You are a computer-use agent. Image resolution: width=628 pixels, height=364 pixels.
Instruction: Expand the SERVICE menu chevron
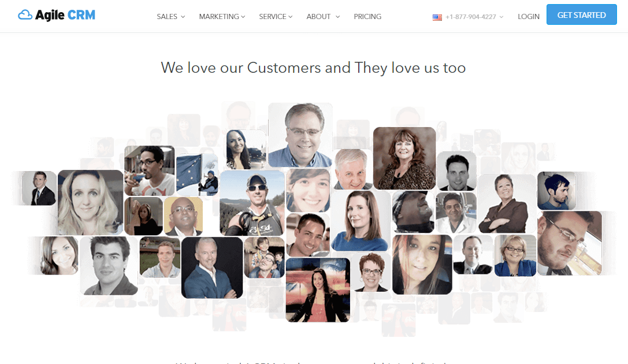291,17
